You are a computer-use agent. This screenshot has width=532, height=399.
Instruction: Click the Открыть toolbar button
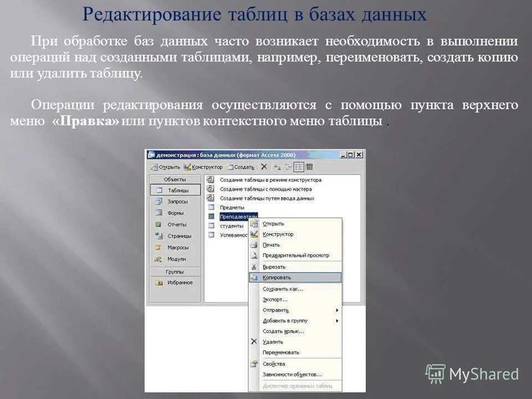pos(167,166)
